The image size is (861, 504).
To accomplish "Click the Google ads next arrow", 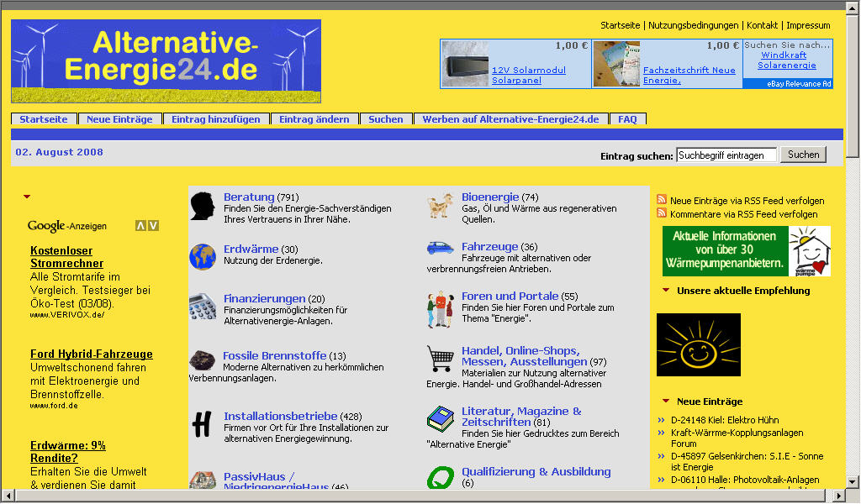I will [x=153, y=225].
